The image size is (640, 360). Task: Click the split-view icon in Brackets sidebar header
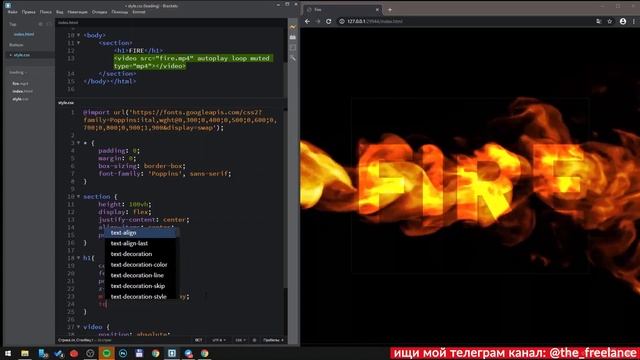[x=49, y=24]
